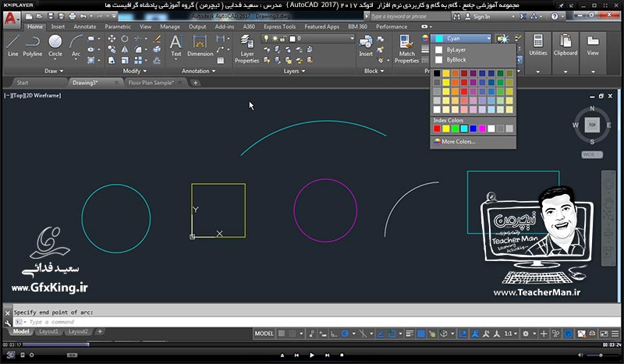Click the Insert block button
Screen dimensions: 624x364
(x=366, y=46)
